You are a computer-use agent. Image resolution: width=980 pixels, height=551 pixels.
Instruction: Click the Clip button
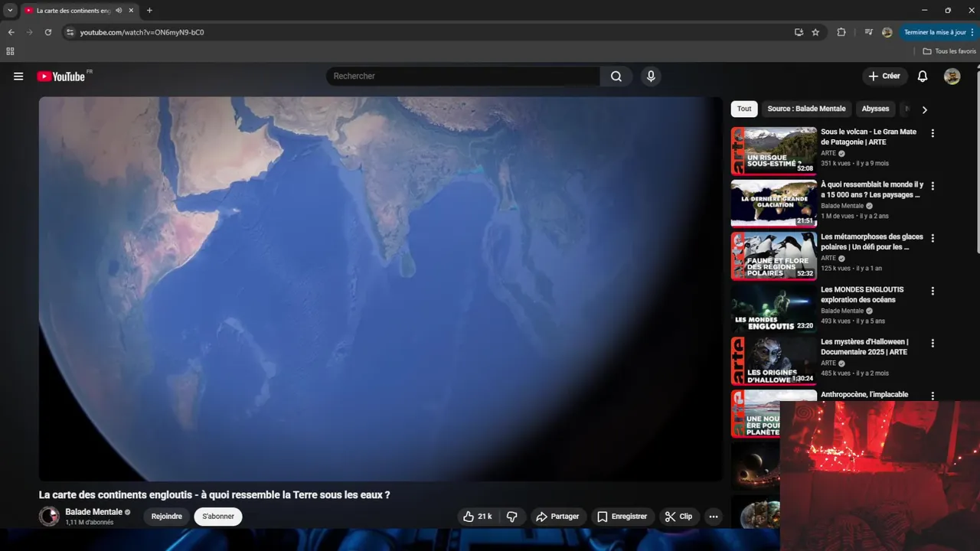point(678,517)
